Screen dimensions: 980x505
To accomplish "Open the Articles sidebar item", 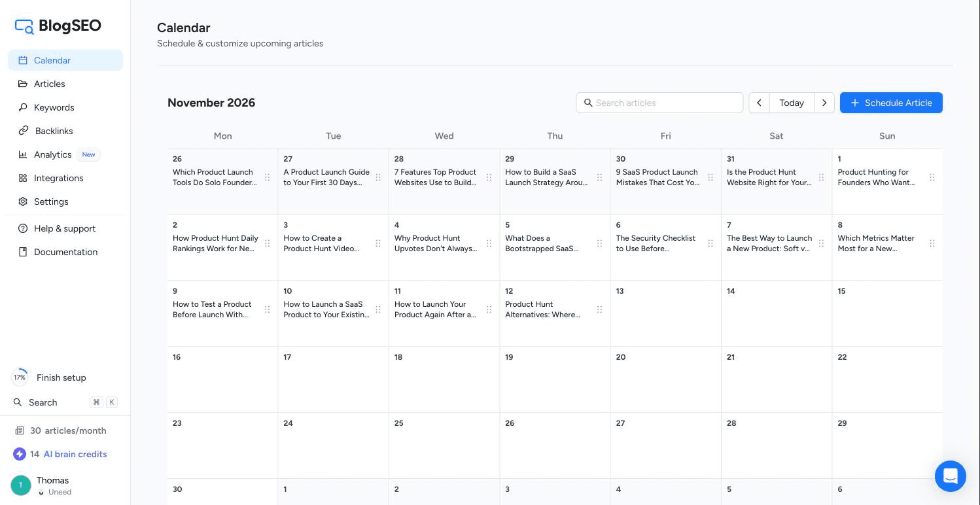I will click(x=65, y=84).
